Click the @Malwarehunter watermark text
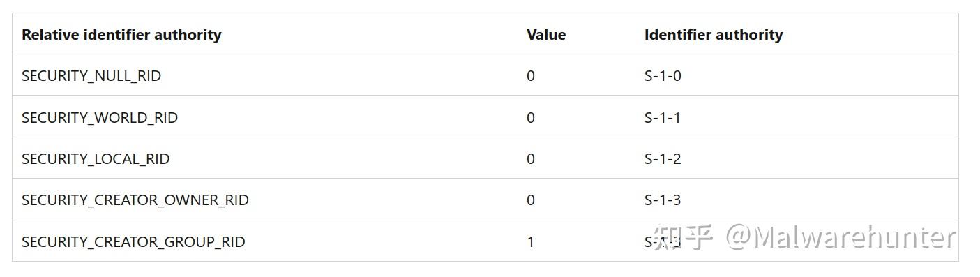The width and height of the screenshot is (980, 277). click(840, 238)
